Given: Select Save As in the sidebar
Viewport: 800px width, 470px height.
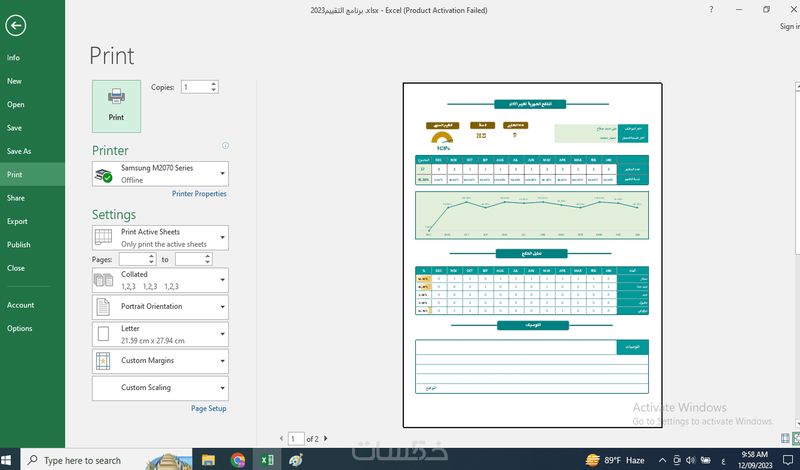Looking at the screenshot, I should (x=19, y=151).
